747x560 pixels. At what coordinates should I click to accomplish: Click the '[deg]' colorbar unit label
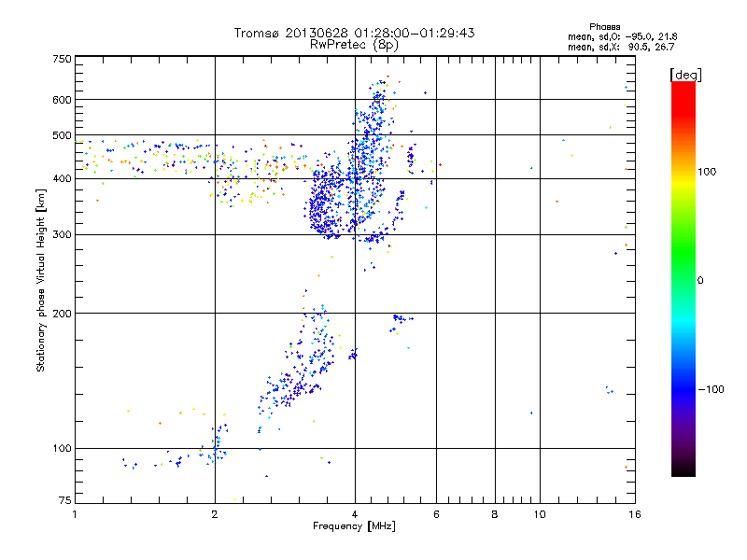coord(685,75)
